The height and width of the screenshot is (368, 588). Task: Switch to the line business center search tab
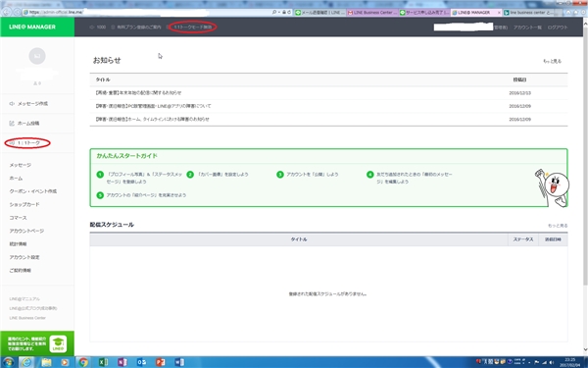tap(529, 13)
